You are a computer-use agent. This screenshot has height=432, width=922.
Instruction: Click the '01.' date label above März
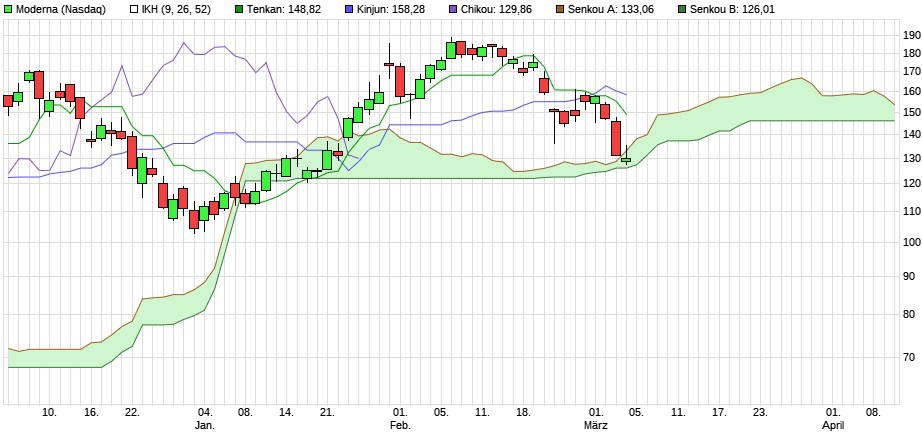coord(596,412)
